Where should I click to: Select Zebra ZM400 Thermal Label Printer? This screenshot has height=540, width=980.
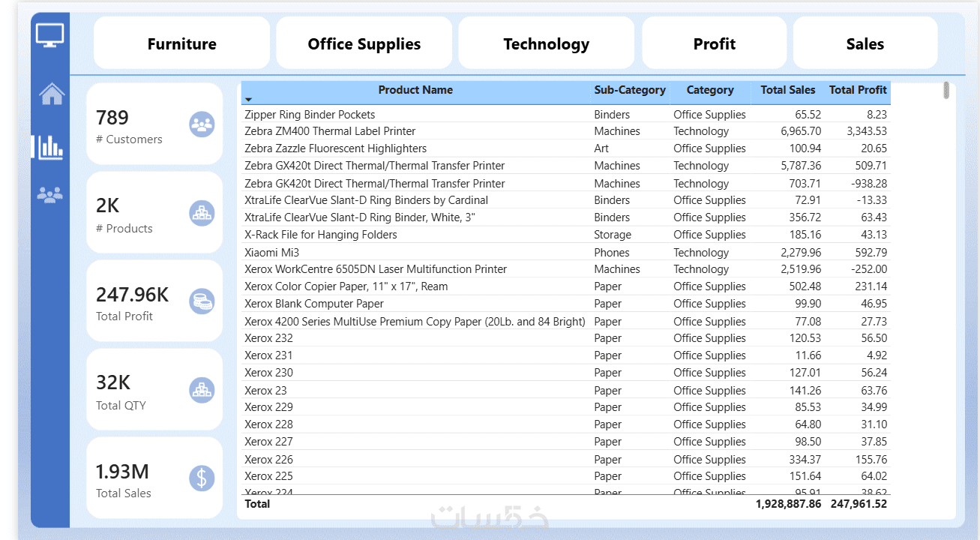[x=330, y=131]
